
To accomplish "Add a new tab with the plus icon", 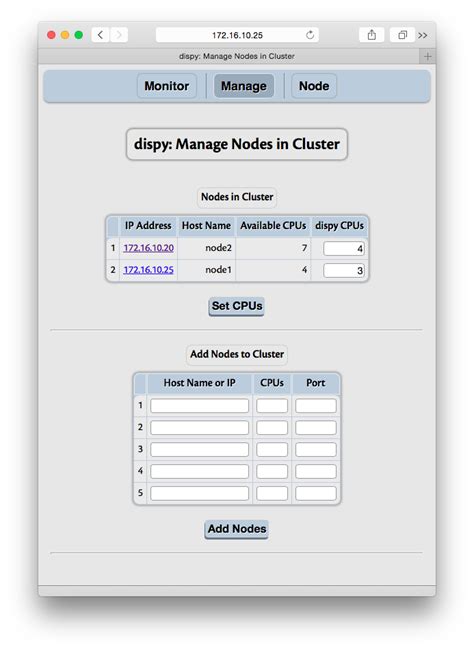I will [428, 56].
